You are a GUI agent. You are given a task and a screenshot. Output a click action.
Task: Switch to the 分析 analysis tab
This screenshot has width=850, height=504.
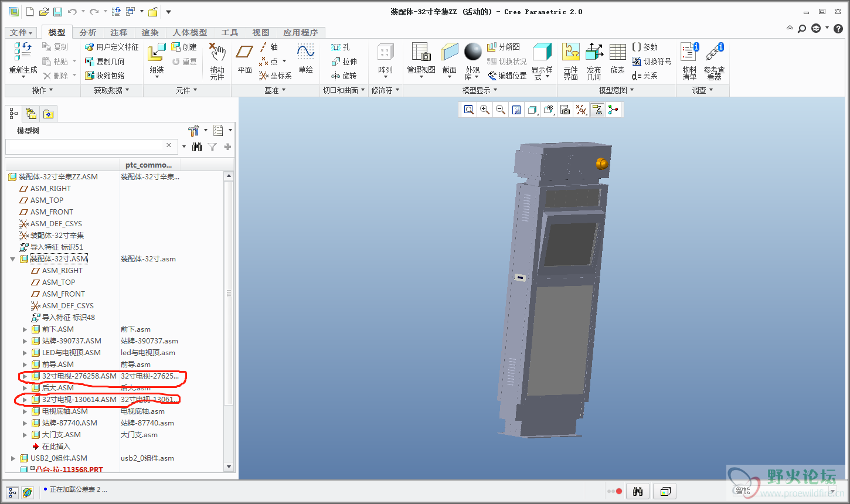point(88,33)
